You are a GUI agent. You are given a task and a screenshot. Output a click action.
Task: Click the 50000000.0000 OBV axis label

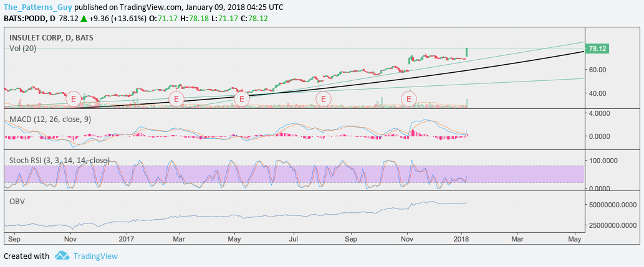point(613,204)
